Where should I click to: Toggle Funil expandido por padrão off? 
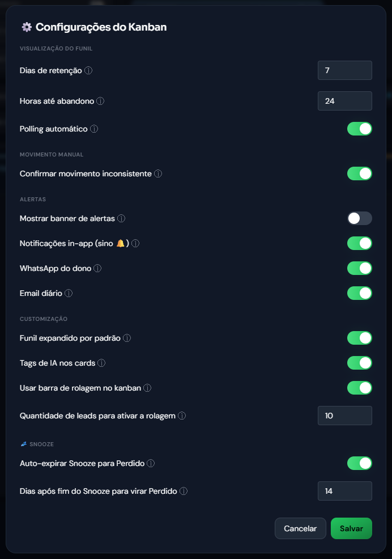click(x=360, y=338)
